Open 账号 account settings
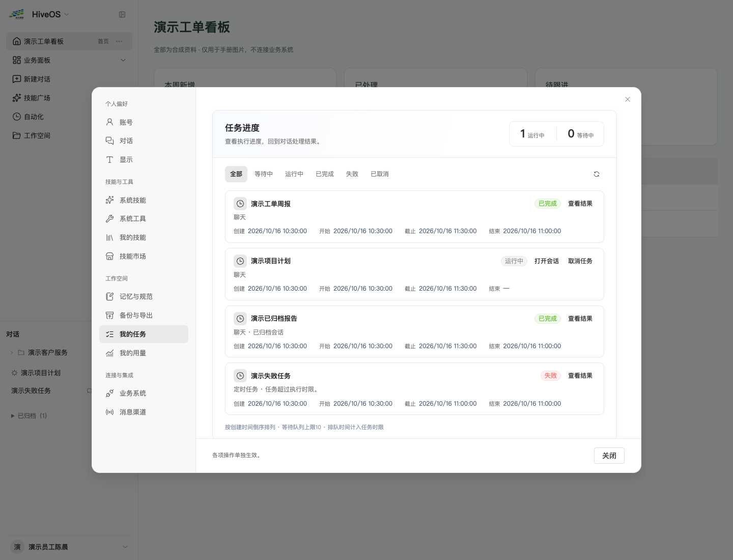The width and height of the screenshot is (733, 560). [144, 122]
